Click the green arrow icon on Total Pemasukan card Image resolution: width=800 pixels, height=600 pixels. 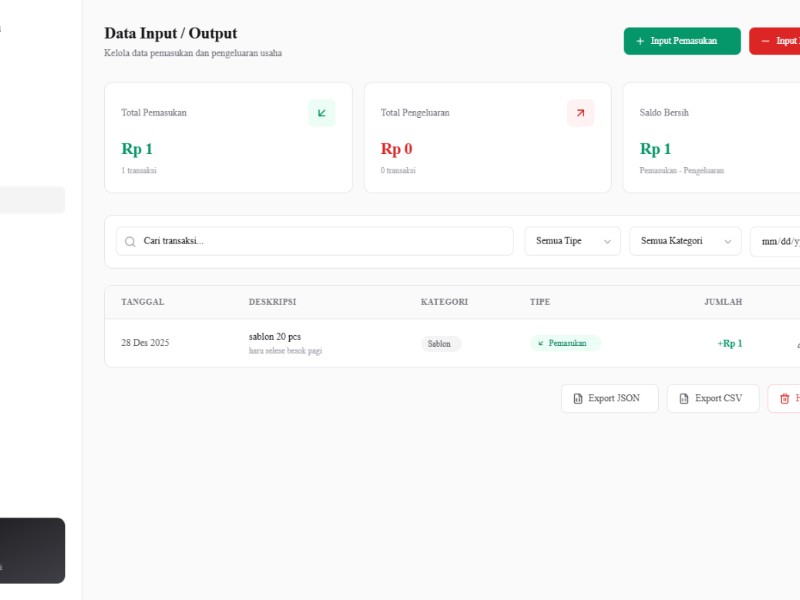click(321, 113)
